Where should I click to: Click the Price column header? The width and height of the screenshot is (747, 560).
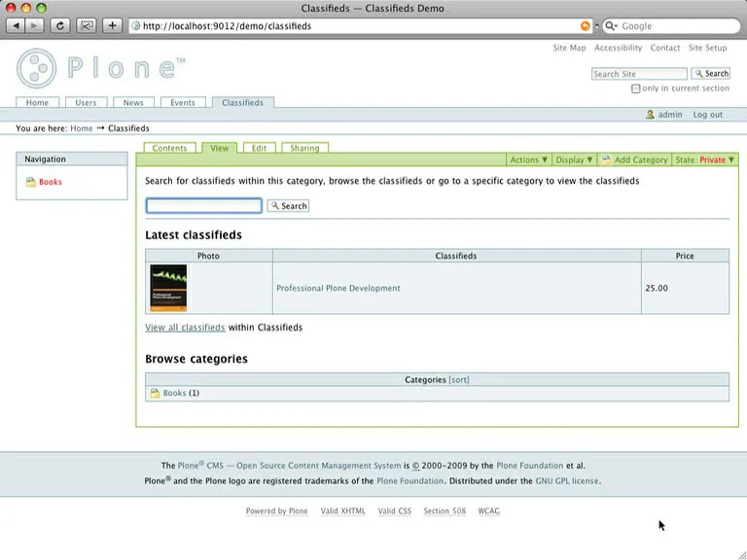click(x=685, y=256)
